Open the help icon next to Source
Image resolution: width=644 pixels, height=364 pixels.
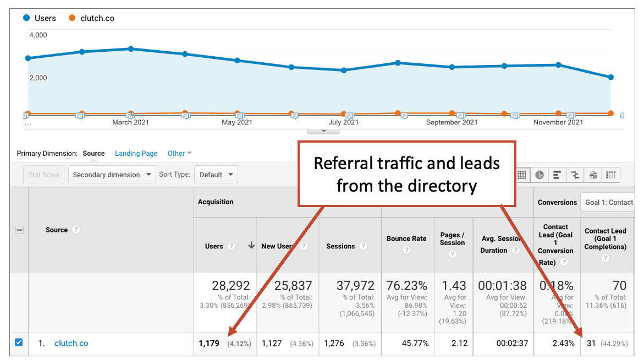tap(75, 230)
